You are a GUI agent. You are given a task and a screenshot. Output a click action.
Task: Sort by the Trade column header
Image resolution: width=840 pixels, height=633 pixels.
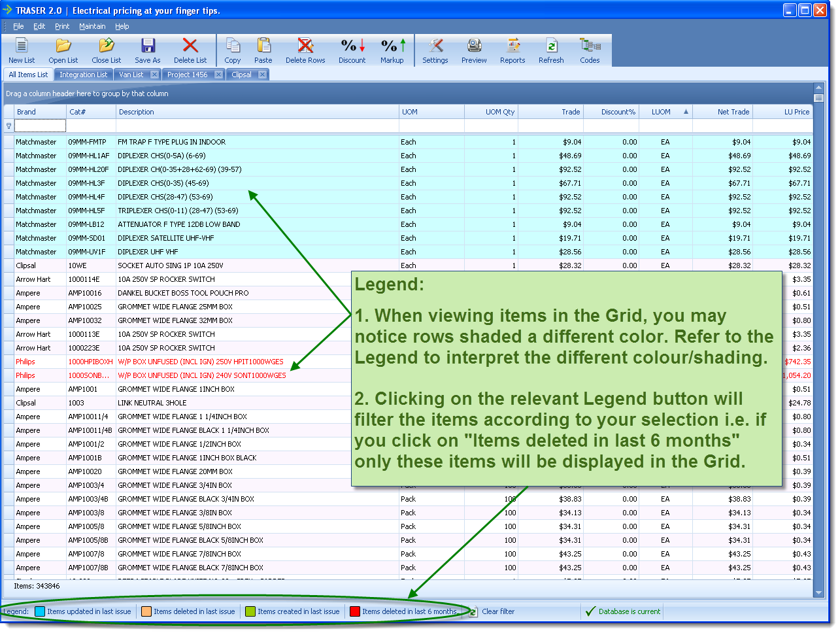(x=550, y=112)
